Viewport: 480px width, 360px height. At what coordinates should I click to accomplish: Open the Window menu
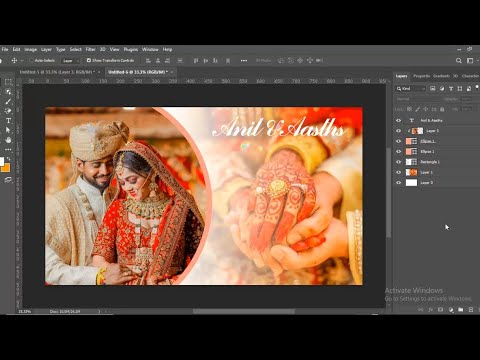click(150, 49)
